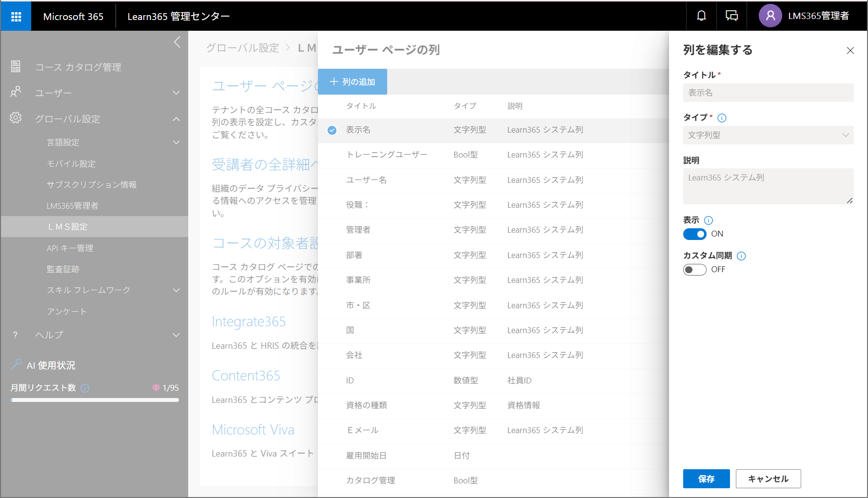
Task: Expand the ヘルプ chevron
Action: (176, 335)
